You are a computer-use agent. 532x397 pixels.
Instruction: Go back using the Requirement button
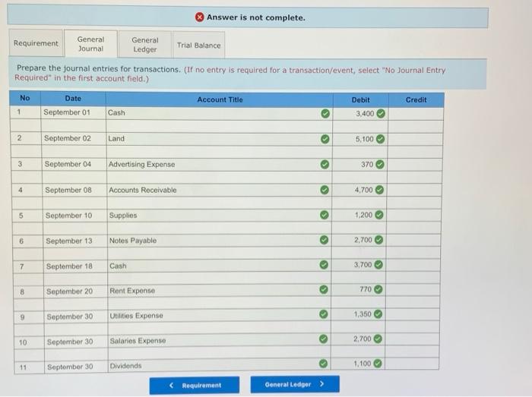[195, 386]
